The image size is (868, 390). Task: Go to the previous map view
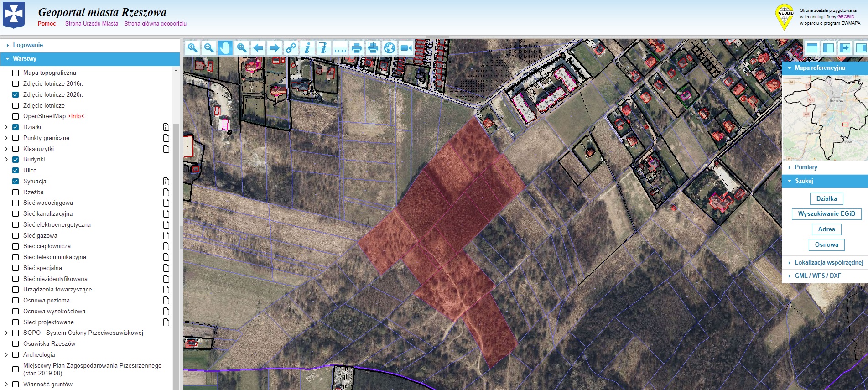[x=258, y=48]
